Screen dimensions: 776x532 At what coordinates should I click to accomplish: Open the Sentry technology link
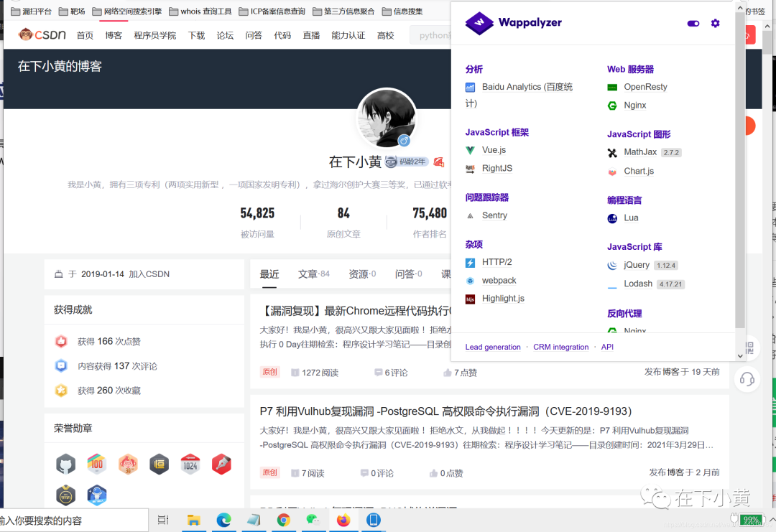click(x=494, y=215)
